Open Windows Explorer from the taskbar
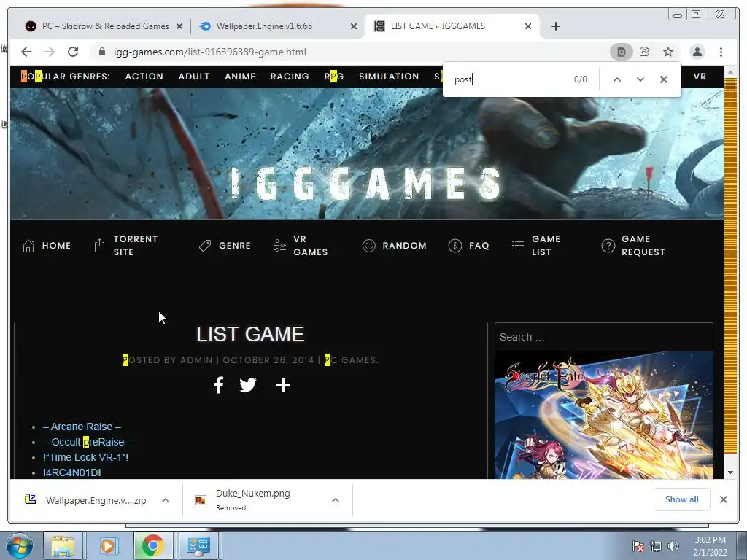Image resolution: width=747 pixels, height=560 pixels. (x=63, y=545)
